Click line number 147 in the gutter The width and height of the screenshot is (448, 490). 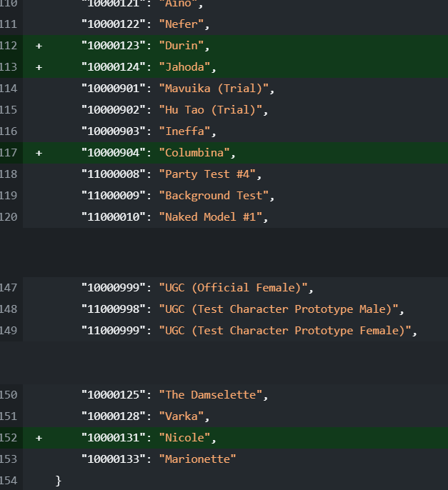pos(9,288)
